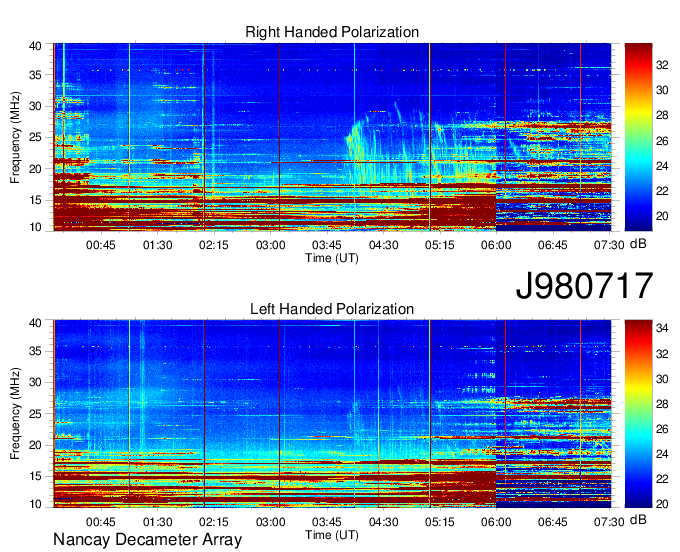Viewport: 680px width, 552px height.
Task: Click the J980717 observation label
Action: (584, 286)
